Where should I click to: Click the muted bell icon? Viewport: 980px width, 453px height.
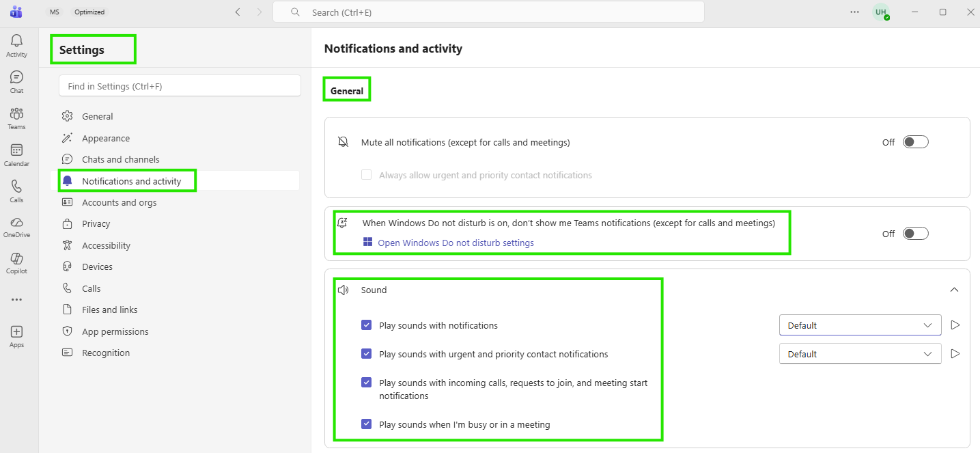[343, 142]
